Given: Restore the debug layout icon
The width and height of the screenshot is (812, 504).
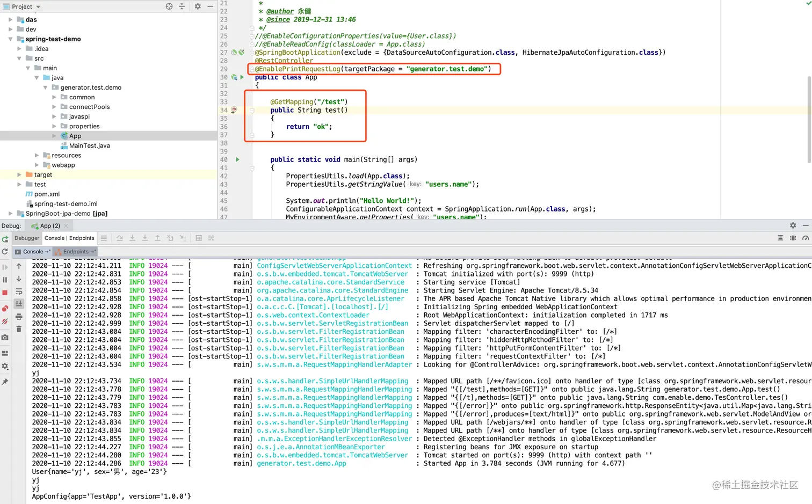Looking at the screenshot, I should click(x=5, y=353).
